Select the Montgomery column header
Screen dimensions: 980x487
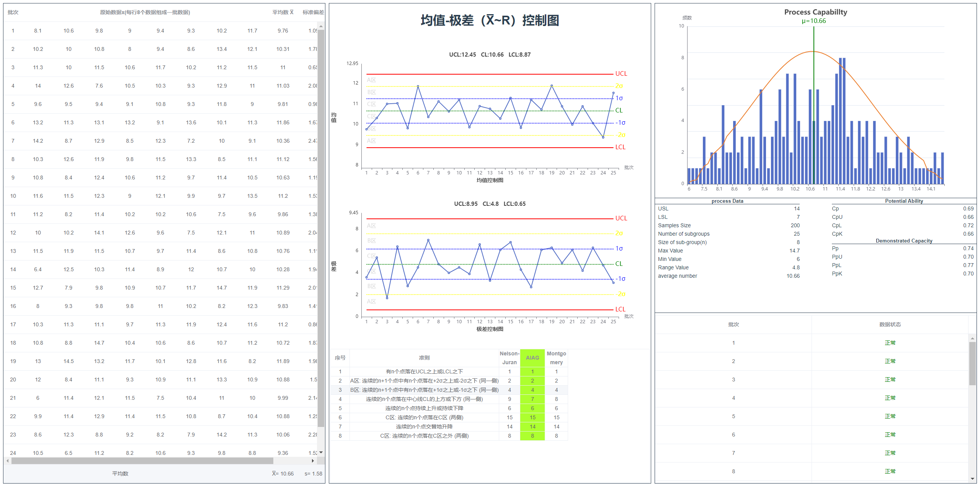[x=556, y=358]
